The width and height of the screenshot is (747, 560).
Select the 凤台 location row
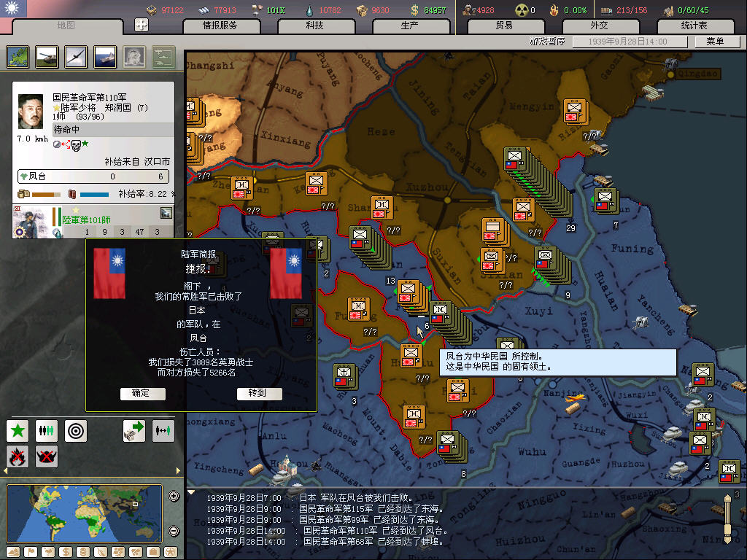tap(93, 176)
